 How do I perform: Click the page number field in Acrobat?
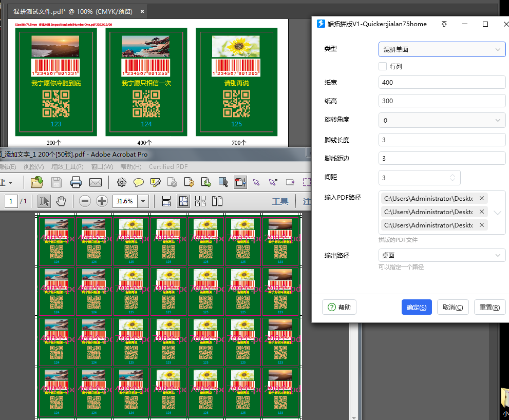11,201
